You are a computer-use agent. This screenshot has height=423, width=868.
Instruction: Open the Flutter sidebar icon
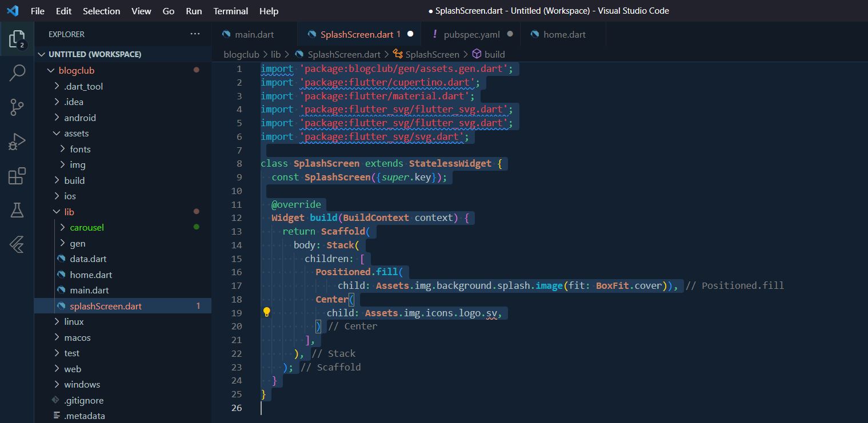(x=17, y=244)
